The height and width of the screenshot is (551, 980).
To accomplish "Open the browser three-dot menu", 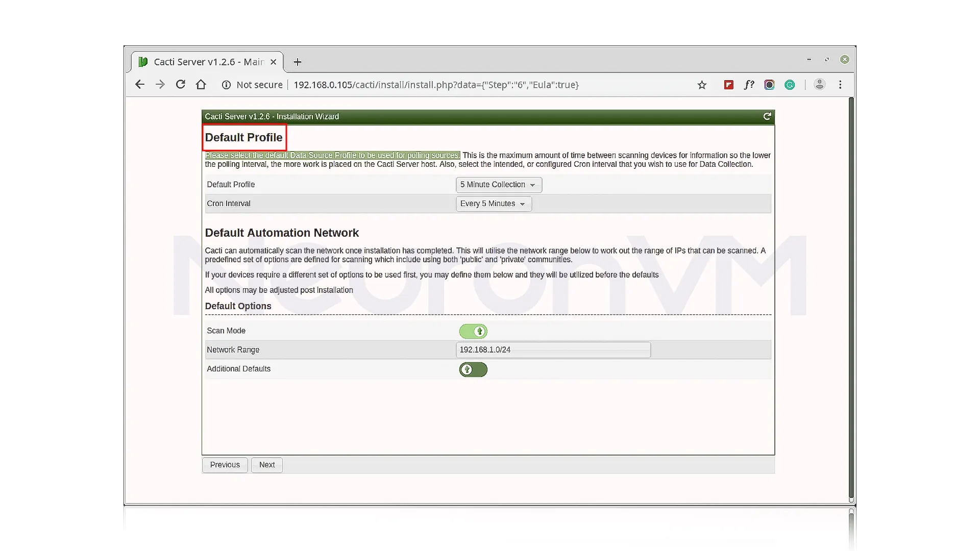I will 840,85.
